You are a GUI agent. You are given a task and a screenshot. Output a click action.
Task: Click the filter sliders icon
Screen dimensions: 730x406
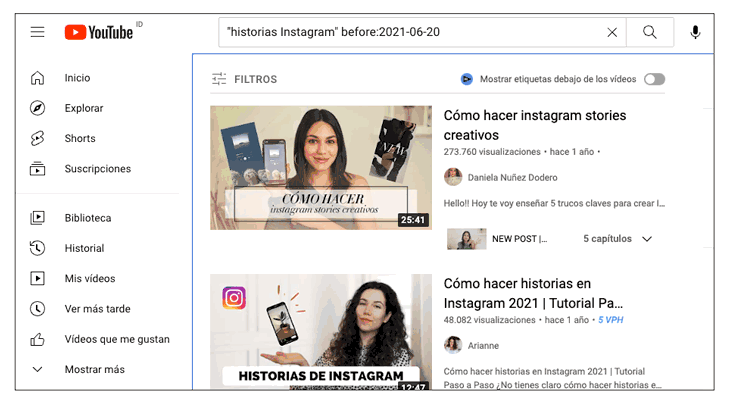coord(219,79)
